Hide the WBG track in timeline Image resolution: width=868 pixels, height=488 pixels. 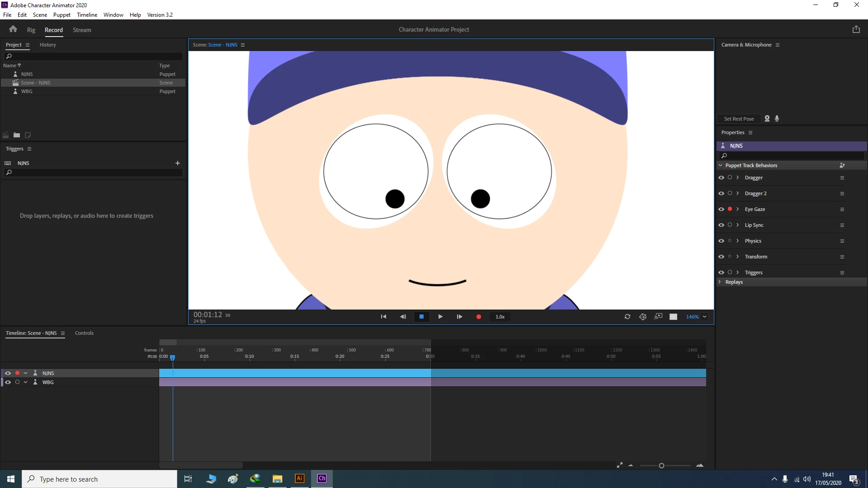[8, 382]
